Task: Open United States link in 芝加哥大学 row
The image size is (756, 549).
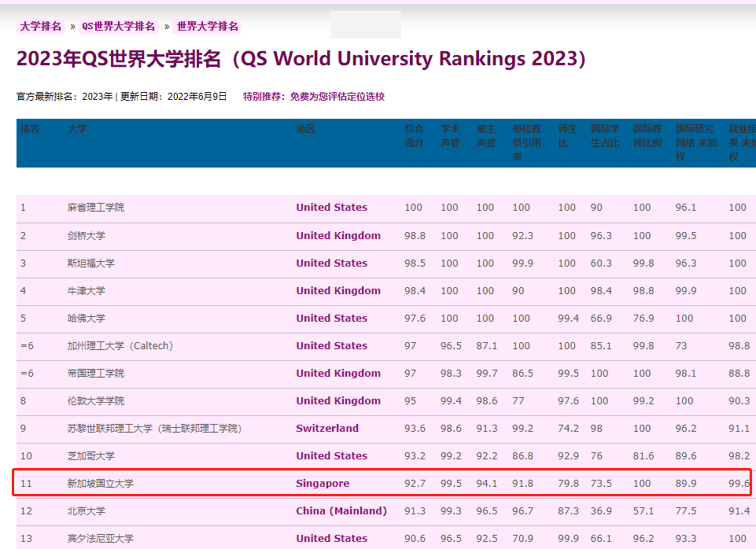Action: point(332,455)
